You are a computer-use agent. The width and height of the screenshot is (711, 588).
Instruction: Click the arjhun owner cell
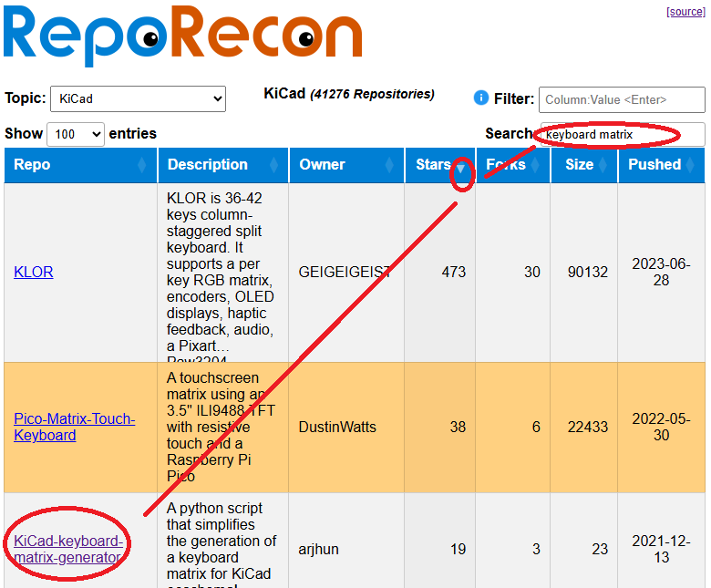(318, 549)
